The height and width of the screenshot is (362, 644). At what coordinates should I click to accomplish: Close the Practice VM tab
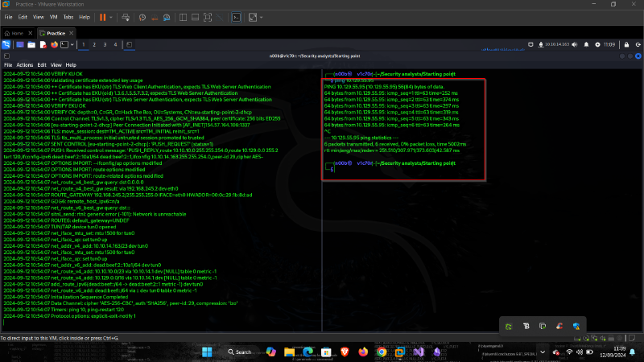tap(73, 33)
